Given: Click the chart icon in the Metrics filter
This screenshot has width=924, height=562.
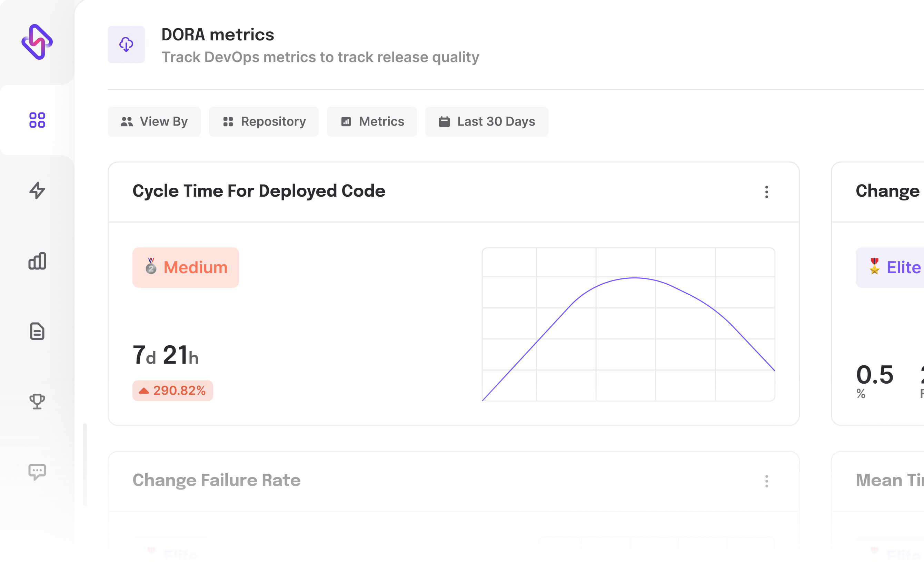Looking at the screenshot, I should tap(347, 121).
